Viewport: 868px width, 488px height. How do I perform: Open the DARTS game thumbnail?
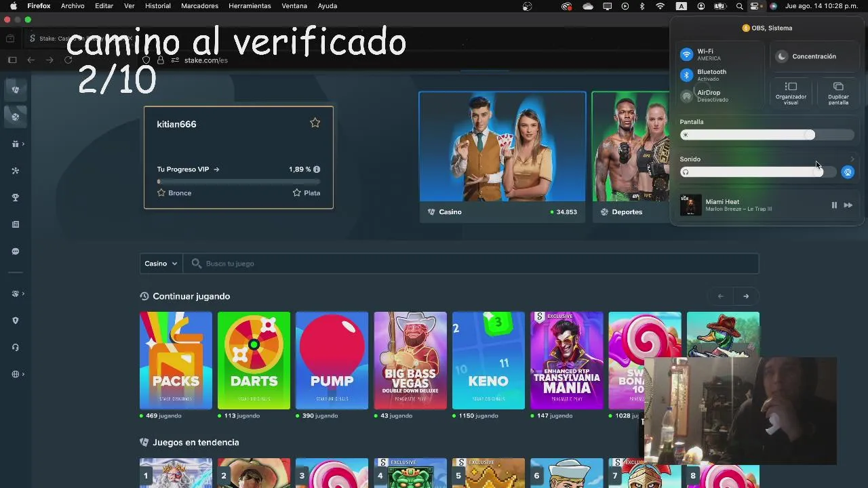(x=254, y=361)
